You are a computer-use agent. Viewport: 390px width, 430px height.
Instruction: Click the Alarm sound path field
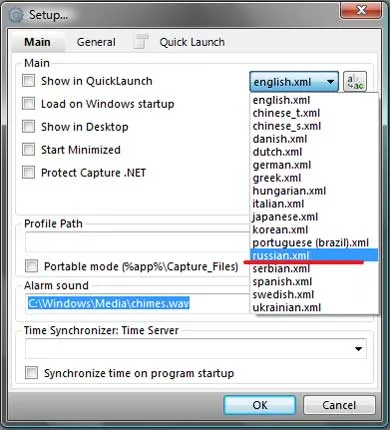pos(137,304)
